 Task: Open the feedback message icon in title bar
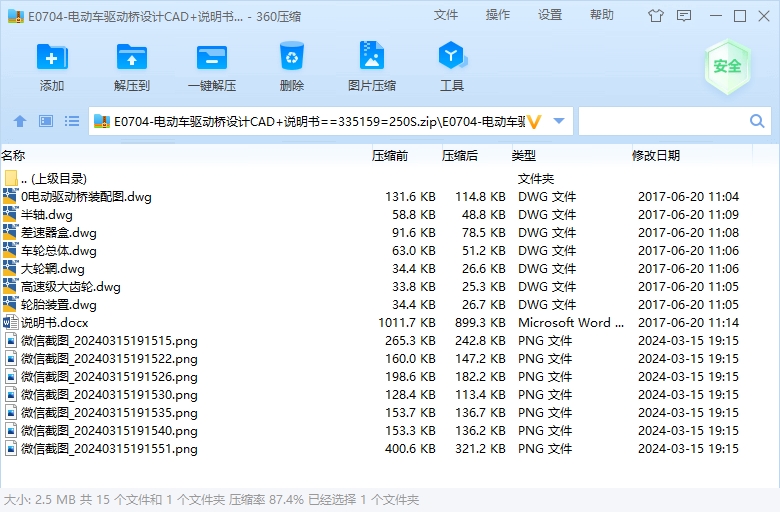[x=684, y=16]
